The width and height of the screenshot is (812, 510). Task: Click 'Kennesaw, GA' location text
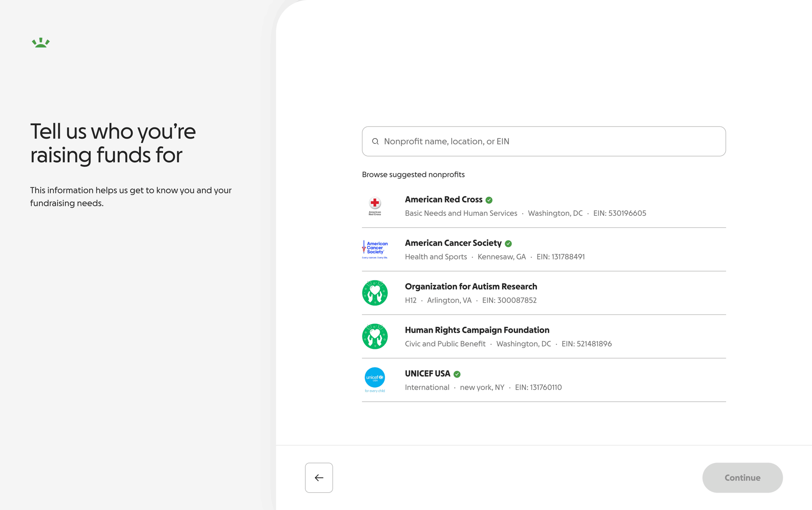pos(502,257)
